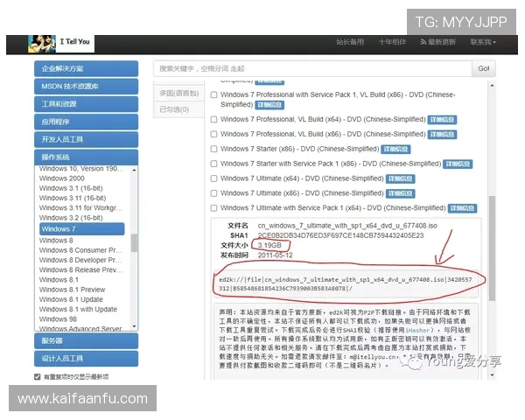Expand the 设计人员工具 category
The height and width of the screenshot is (420, 525).
coord(86,359)
